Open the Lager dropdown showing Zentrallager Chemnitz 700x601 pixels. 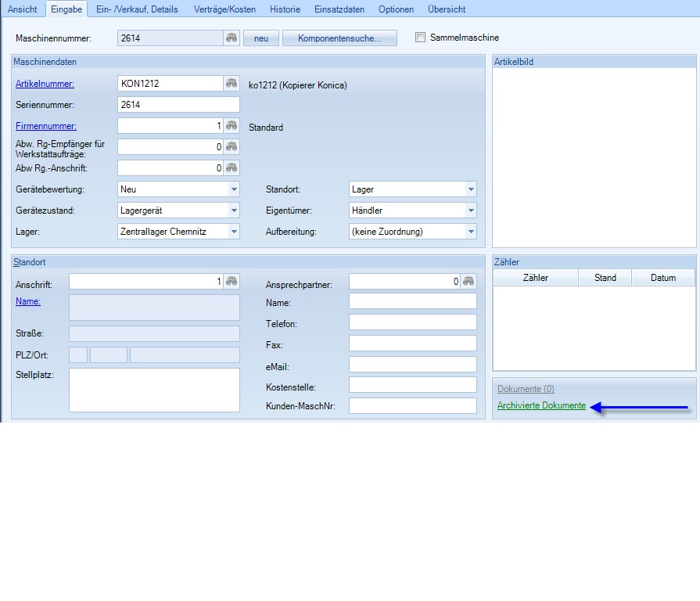[x=234, y=232]
